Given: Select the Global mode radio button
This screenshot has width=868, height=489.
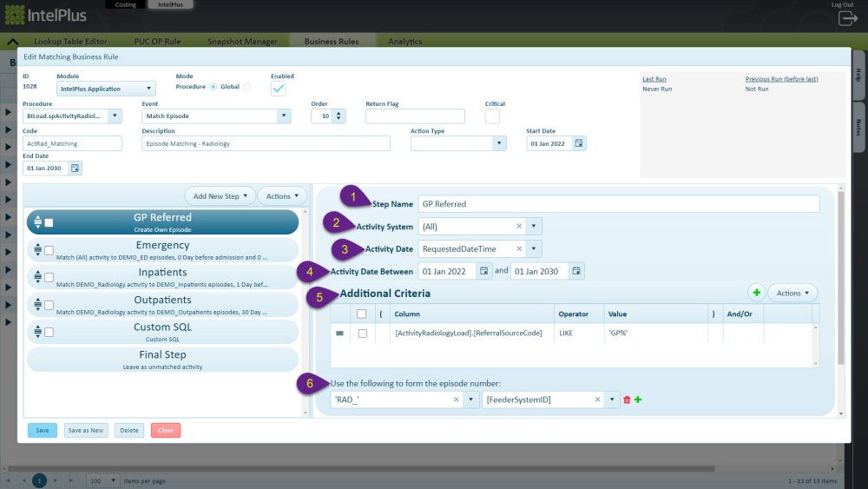Looking at the screenshot, I should click(247, 87).
